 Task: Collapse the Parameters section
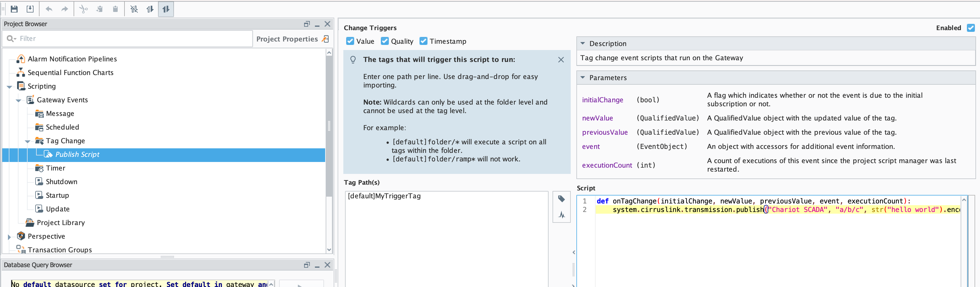pyautogui.click(x=582, y=78)
